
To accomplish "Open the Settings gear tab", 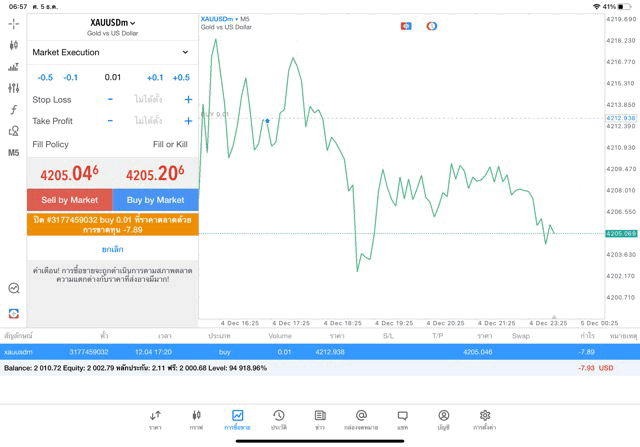I will coord(485,419).
